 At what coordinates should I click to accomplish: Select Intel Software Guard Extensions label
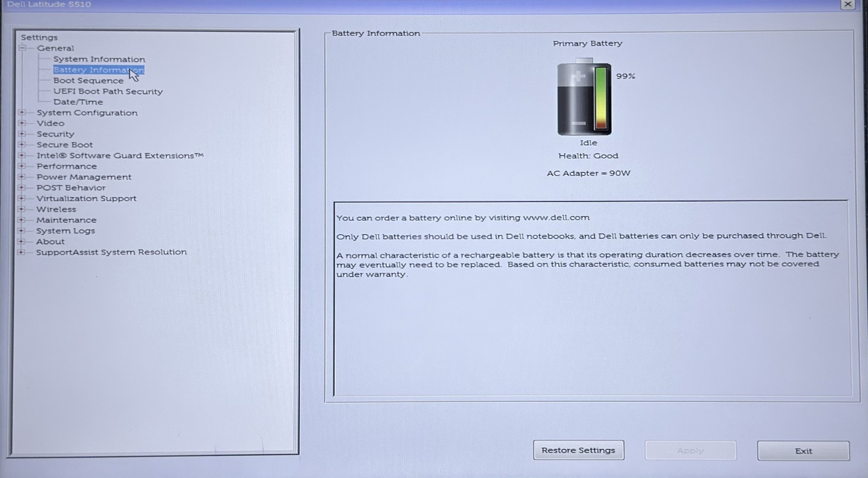(120, 156)
